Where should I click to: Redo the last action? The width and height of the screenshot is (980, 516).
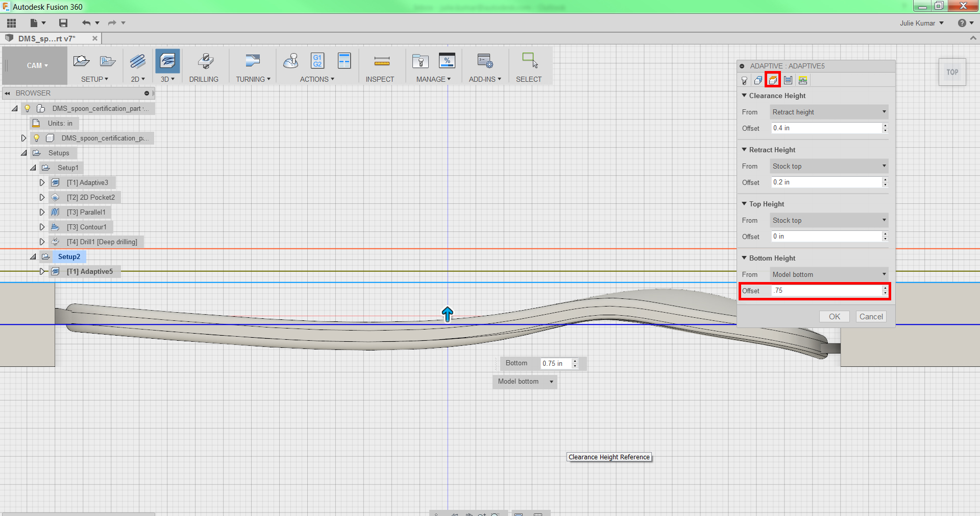point(112,23)
